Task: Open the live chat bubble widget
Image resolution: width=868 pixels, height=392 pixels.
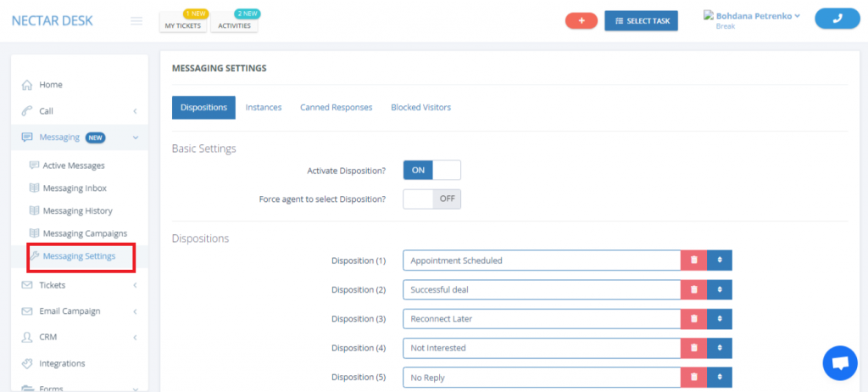Action: (840, 363)
